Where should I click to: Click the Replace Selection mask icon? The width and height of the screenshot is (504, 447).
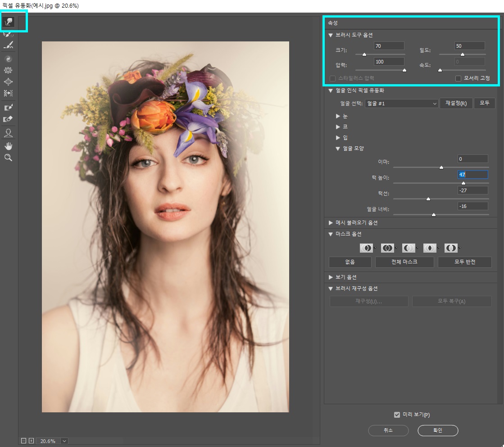(366, 248)
